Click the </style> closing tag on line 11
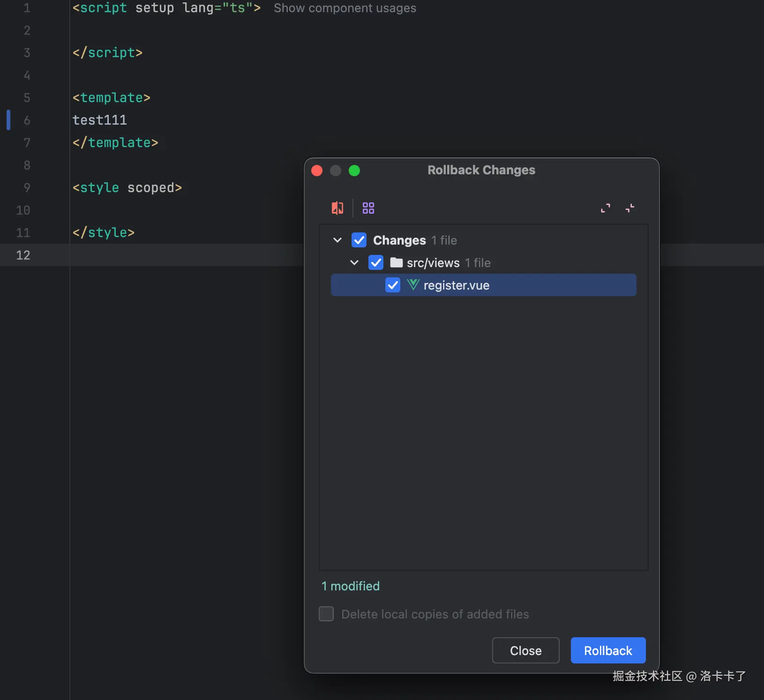 tap(104, 233)
